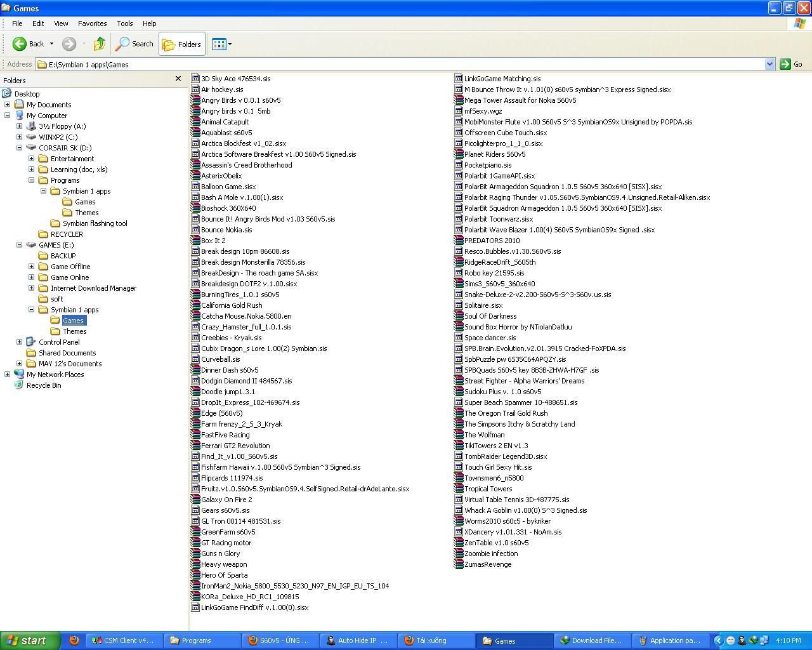Image resolution: width=812 pixels, height=650 pixels.
Task: Open the View menu
Action: coord(61,23)
